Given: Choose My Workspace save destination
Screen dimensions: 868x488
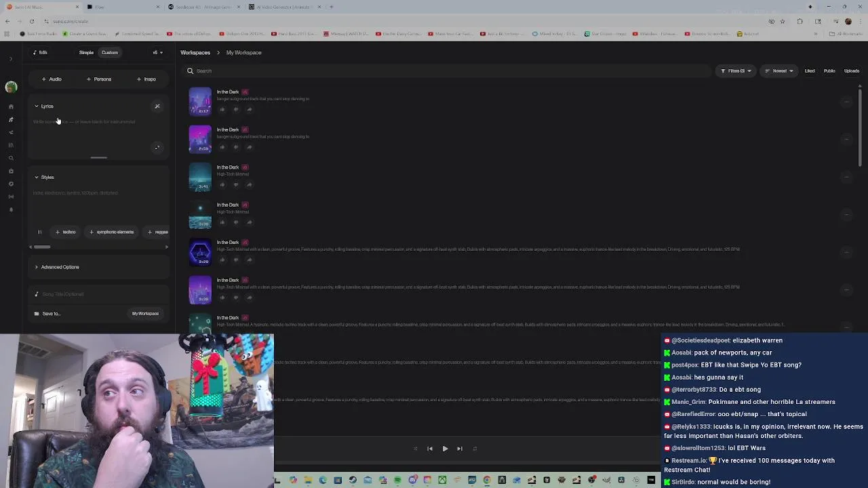Looking at the screenshot, I should coord(145,314).
